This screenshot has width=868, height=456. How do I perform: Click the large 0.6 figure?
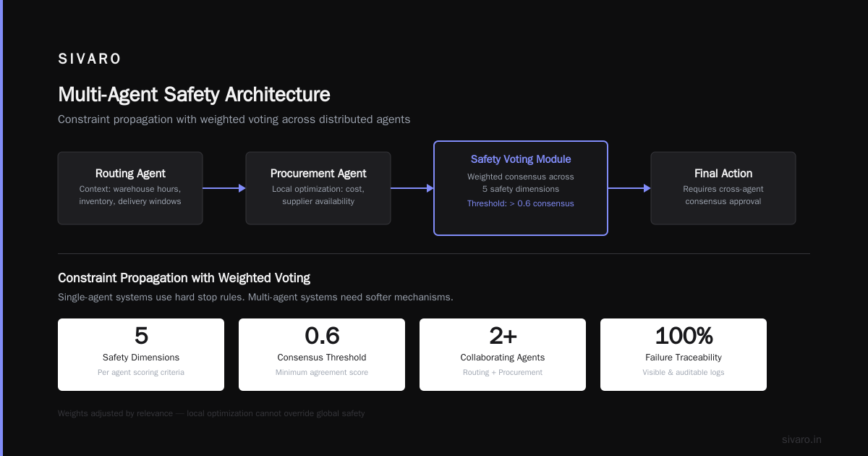tap(322, 336)
